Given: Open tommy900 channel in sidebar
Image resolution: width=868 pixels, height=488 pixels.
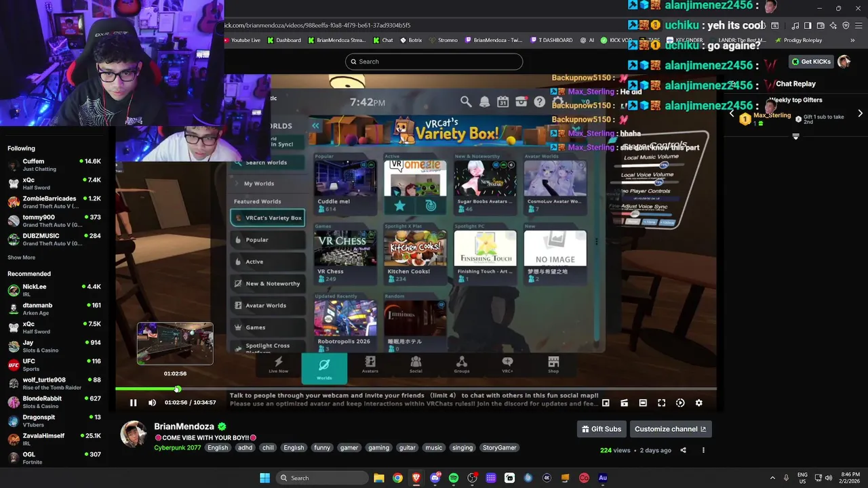Looking at the screenshot, I should pos(54,220).
